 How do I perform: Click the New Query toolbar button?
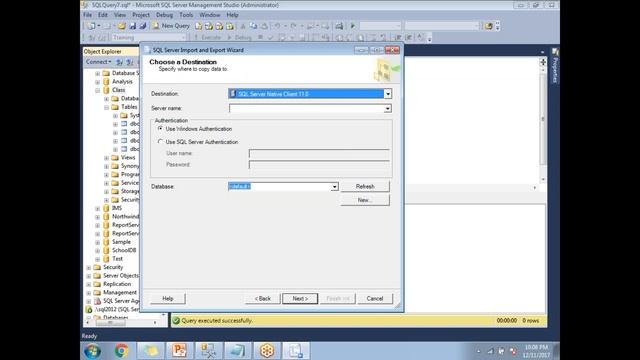pos(171,26)
